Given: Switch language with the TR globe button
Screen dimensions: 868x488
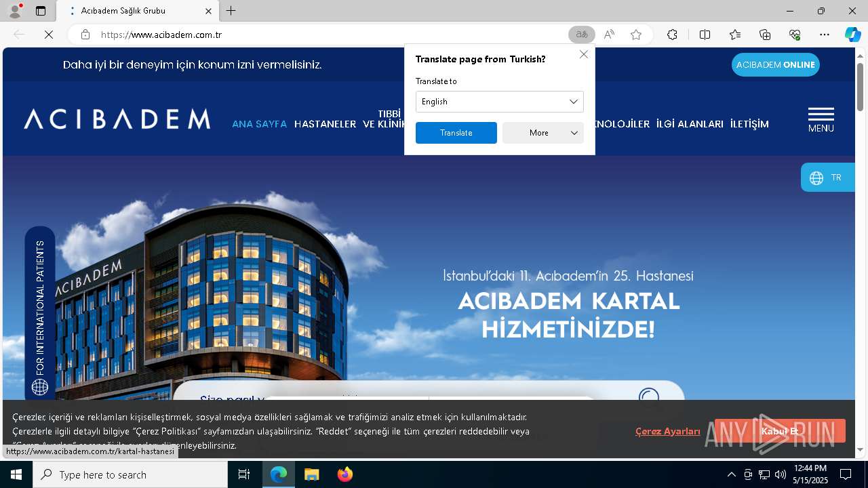Looking at the screenshot, I should 827,178.
